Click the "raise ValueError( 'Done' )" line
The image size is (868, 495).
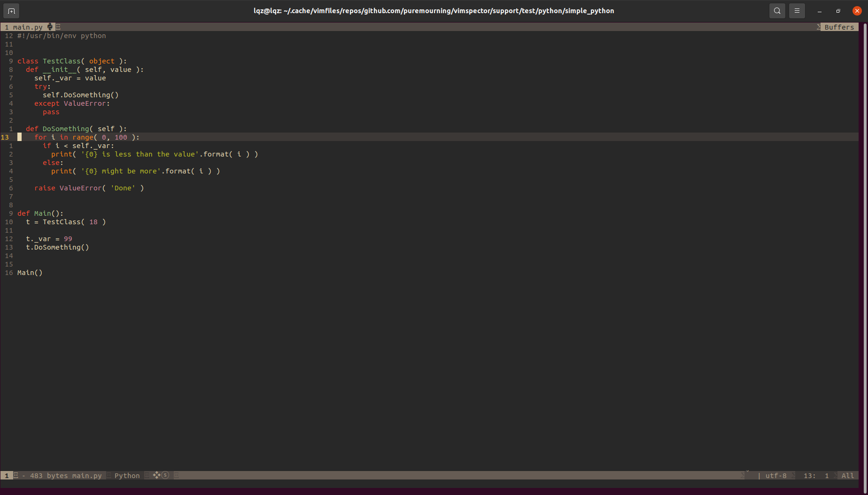[89, 188]
